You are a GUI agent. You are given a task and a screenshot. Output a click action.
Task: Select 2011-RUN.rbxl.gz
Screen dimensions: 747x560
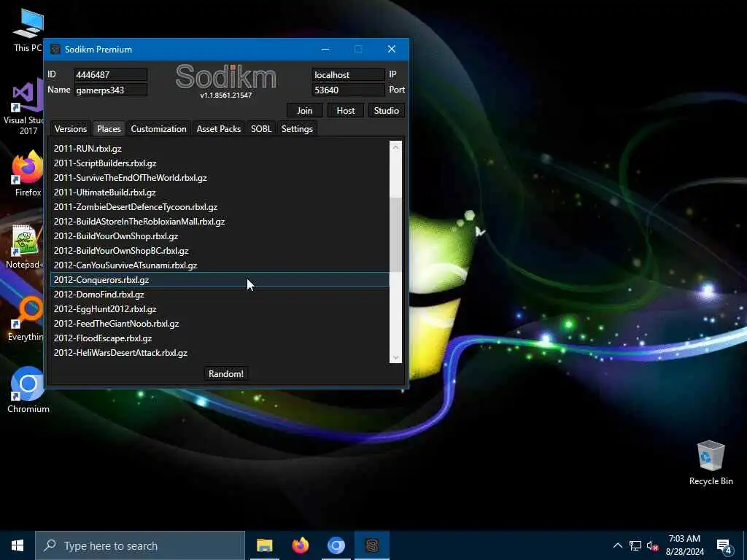(x=220, y=149)
